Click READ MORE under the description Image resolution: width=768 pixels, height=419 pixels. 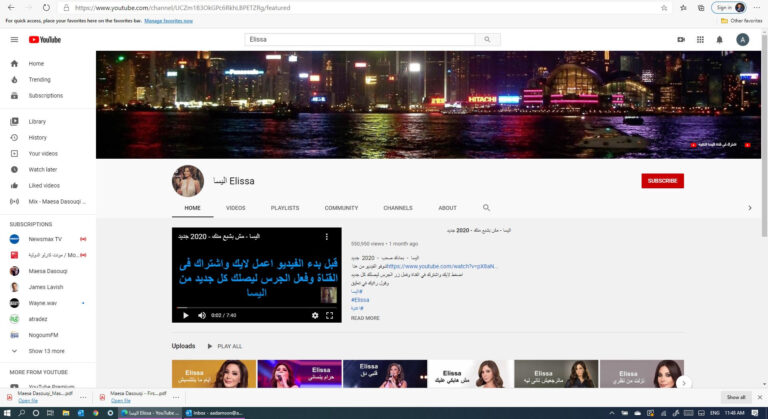point(365,318)
